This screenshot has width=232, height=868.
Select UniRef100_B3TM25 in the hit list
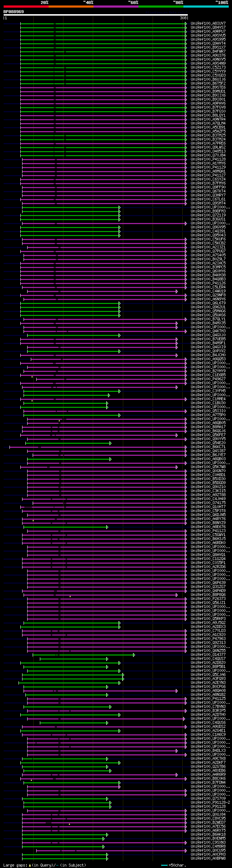point(208,135)
